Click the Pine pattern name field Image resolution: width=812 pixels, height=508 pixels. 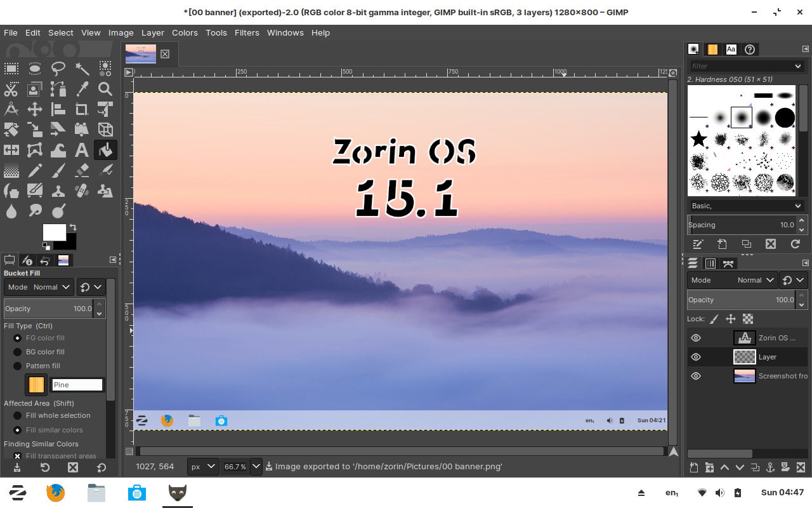[x=77, y=384]
